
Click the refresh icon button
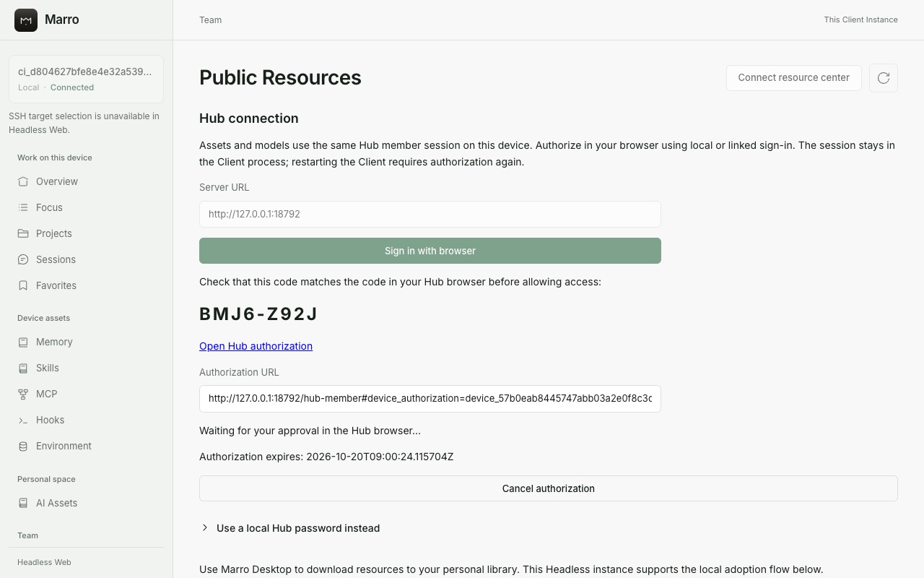point(884,78)
